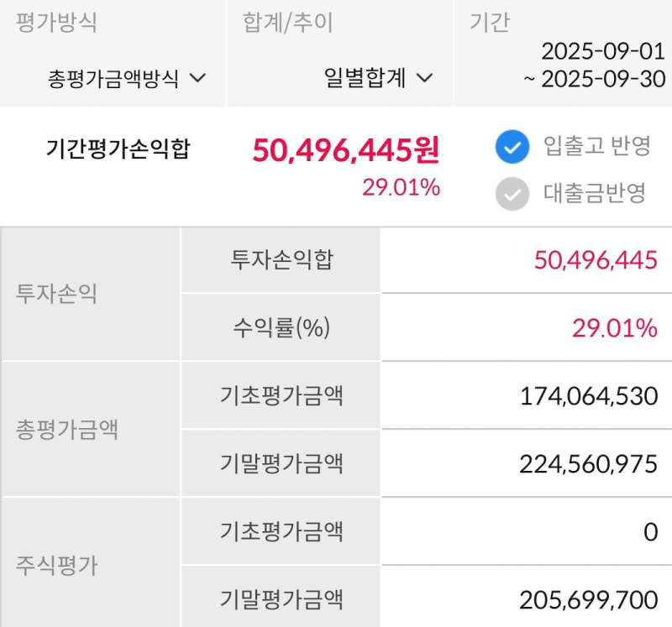Tap the 수익률(%) row label

pyautogui.click(x=281, y=328)
